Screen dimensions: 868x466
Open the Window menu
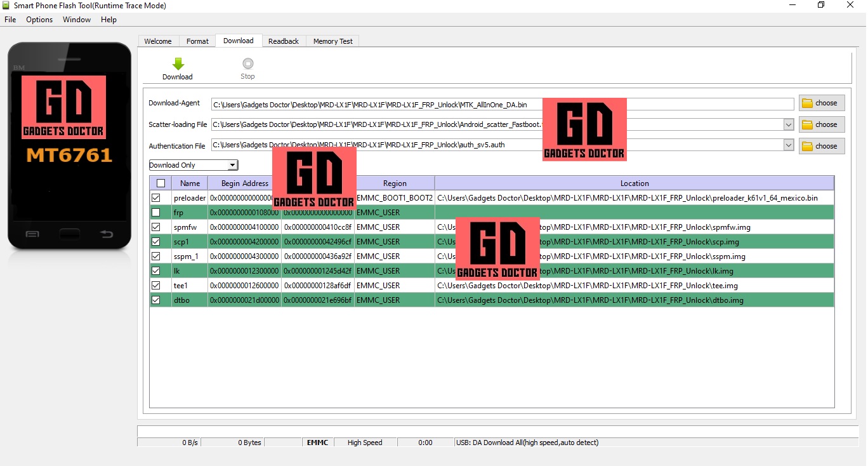77,20
